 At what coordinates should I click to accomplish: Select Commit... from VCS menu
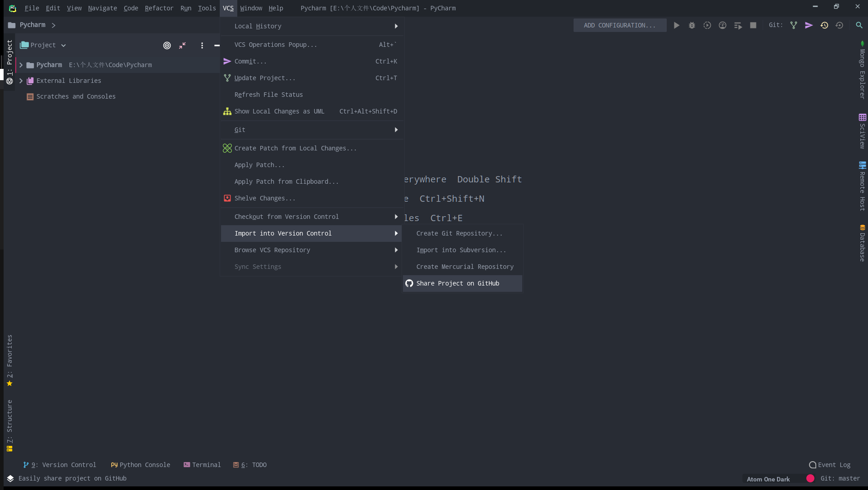pos(311,61)
